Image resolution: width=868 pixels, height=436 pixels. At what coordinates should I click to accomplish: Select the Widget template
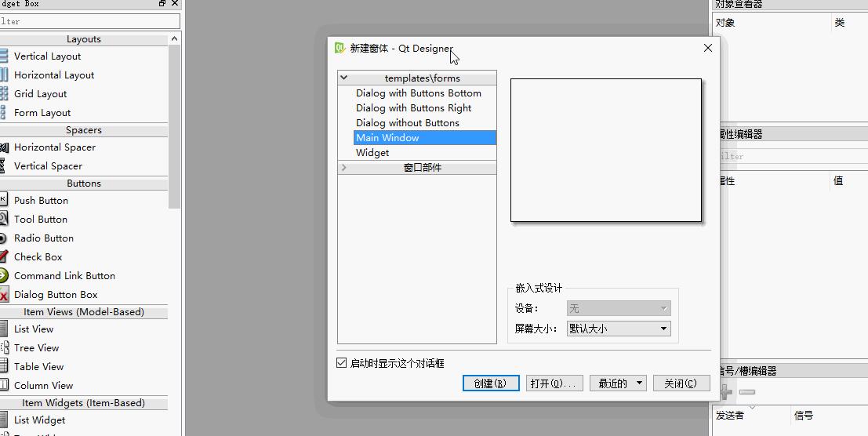point(372,153)
